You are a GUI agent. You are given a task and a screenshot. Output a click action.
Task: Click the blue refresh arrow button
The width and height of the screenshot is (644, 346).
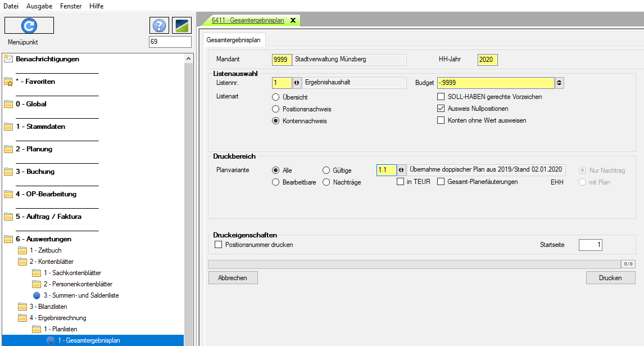point(29,25)
